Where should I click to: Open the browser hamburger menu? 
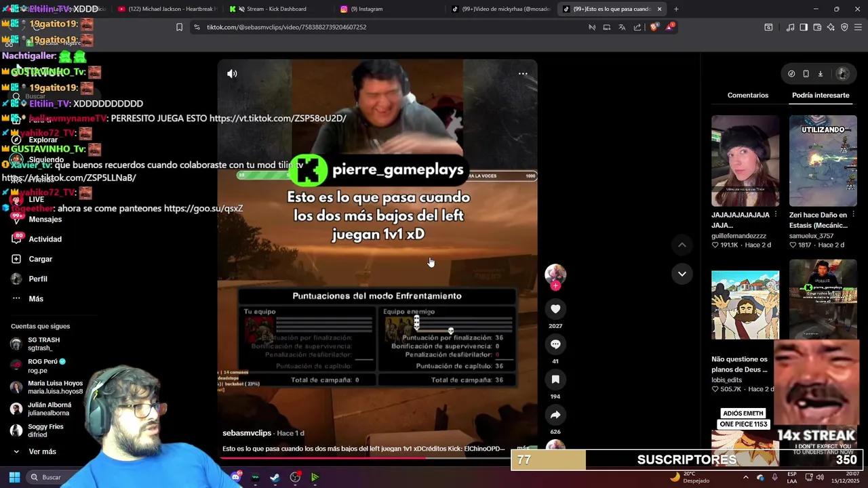pos(859,27)
